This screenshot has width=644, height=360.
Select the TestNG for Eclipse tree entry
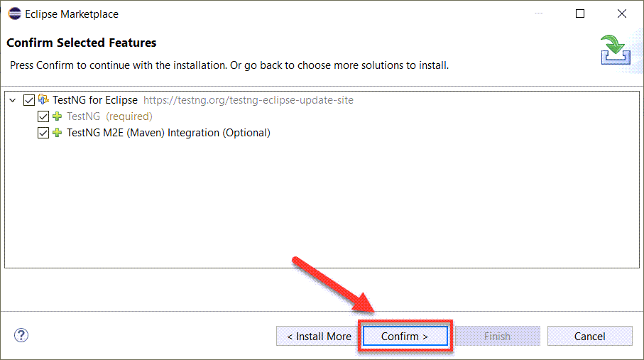95,100
